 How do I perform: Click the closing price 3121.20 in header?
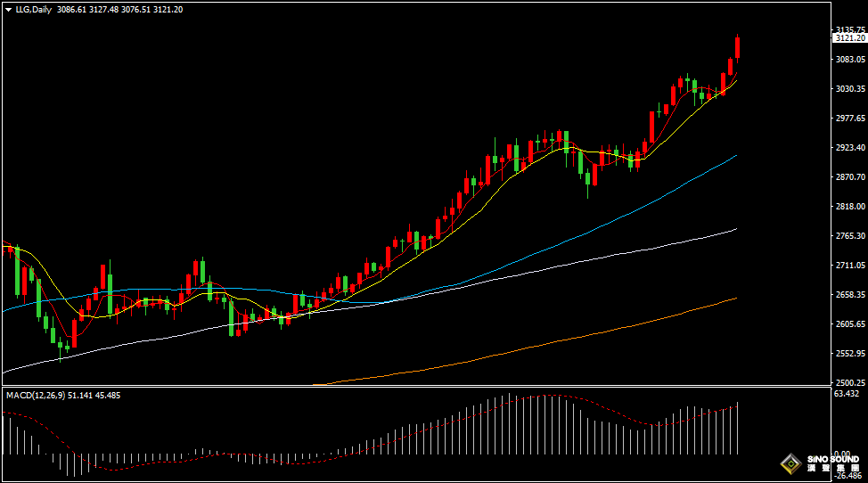[168, 10]
